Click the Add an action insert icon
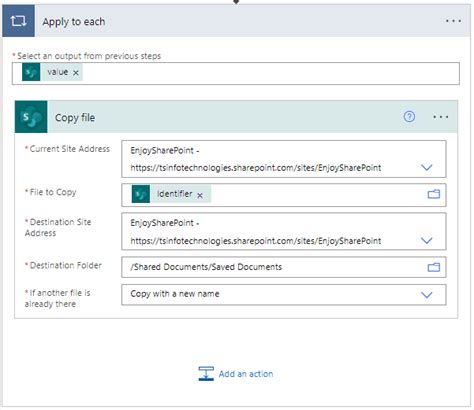The width and height of the screenshot is (474, 410). (x=206, y=374)
